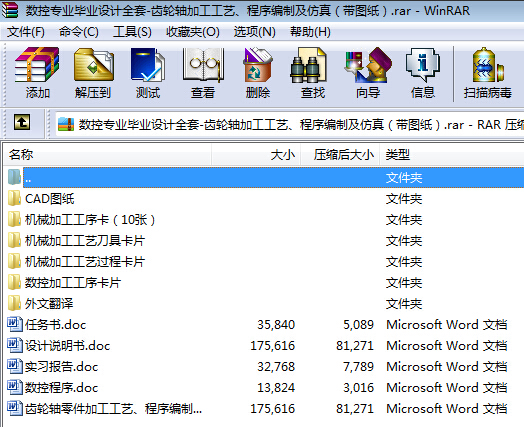Select 数控加工工序卡片 folder name
The width and height of the screenshot is (524, 427).
click(x=73, y=283)
